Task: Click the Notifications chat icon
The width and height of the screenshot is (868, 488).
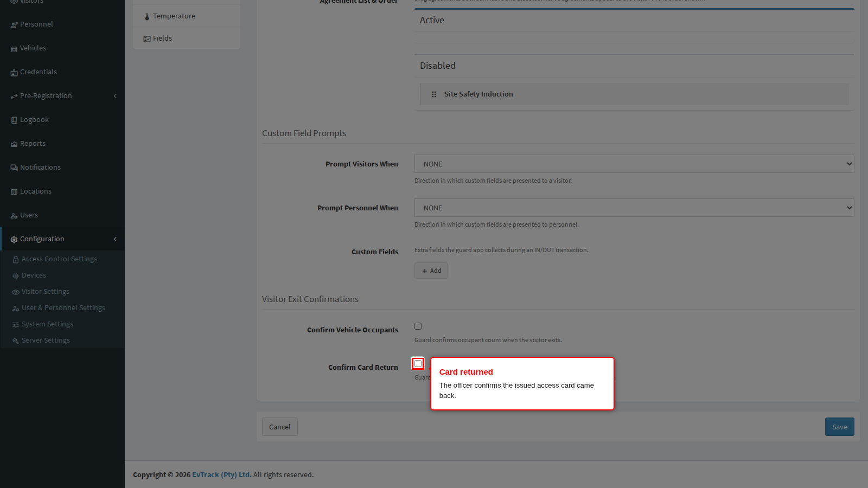Action: 14,168
